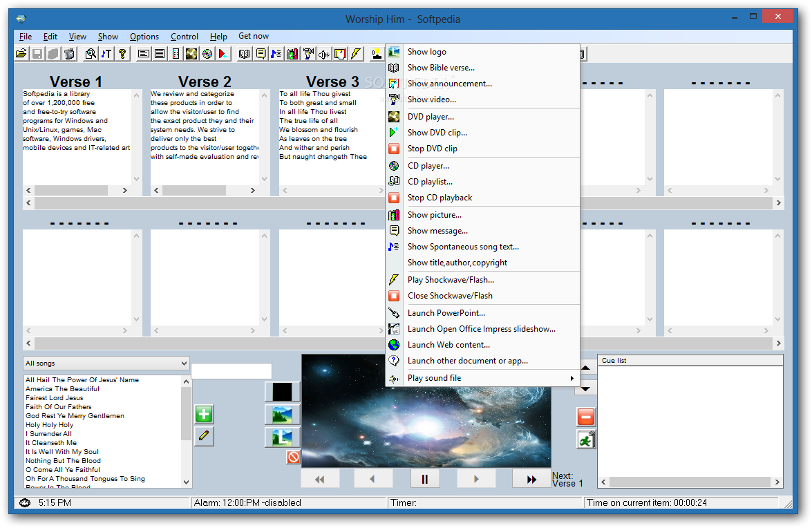This screenshot has width=812, height=528.
Task: Click the open folder toolbar icon
Action: click(21, 53)
